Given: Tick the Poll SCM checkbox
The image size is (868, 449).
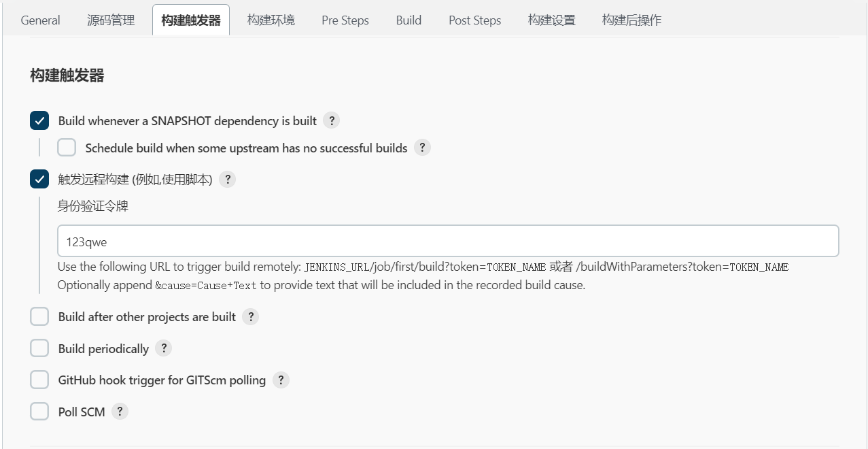Looking at the screenshot, I should point(39,412).
